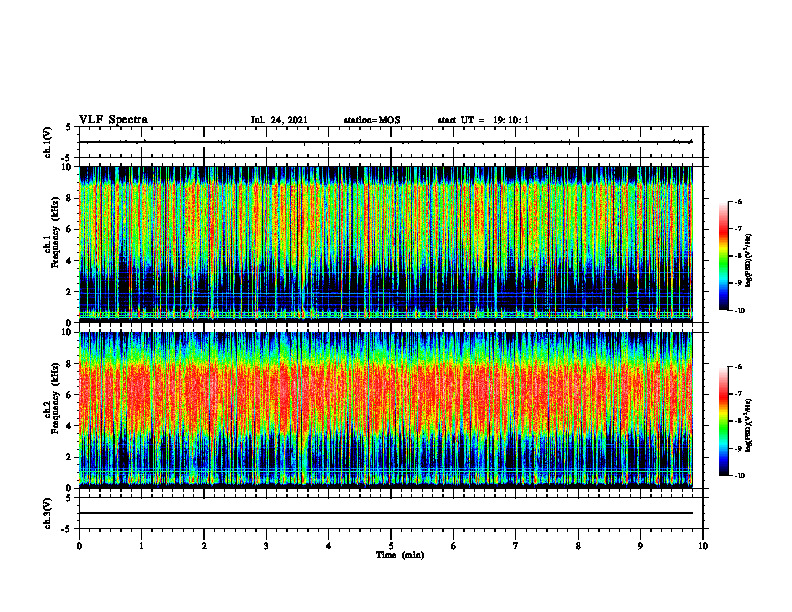The image size is (792, 612).
Task: Select the ch.2 color bar log(PSD) label
Action: click(x=750, y=425)
